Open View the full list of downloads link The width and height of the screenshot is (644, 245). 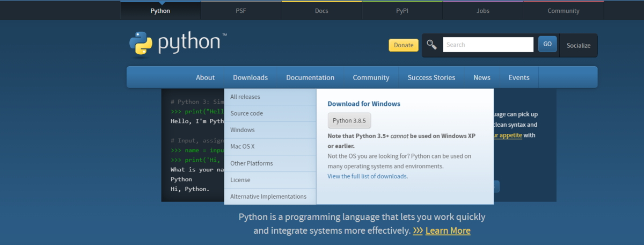pos(367,176)
